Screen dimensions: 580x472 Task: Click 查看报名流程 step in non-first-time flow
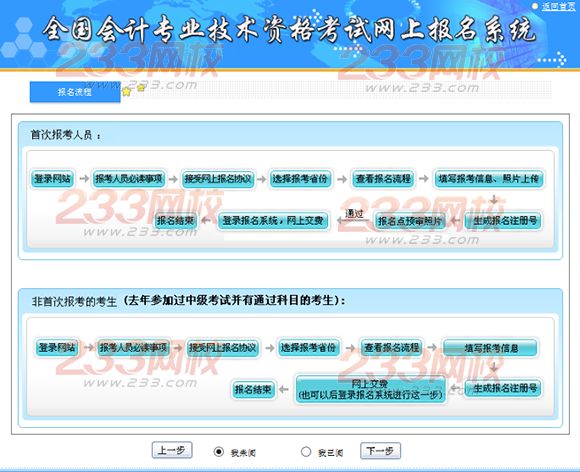[391, 347]
